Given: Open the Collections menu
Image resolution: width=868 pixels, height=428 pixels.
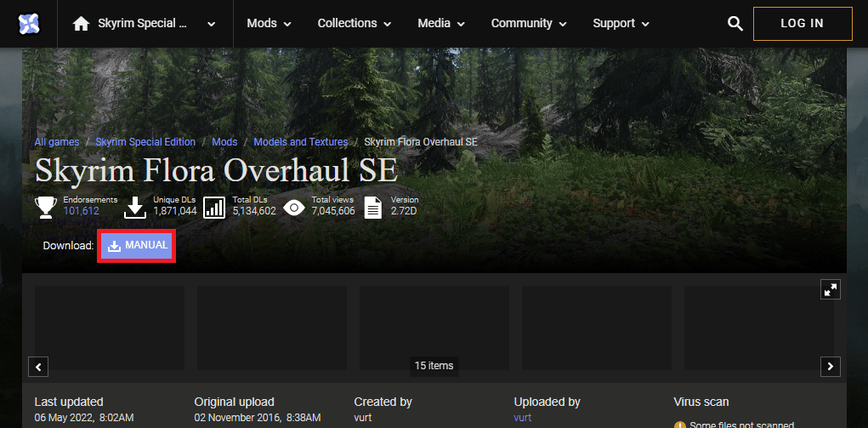Looking at the screenshot, I should 355,24.
